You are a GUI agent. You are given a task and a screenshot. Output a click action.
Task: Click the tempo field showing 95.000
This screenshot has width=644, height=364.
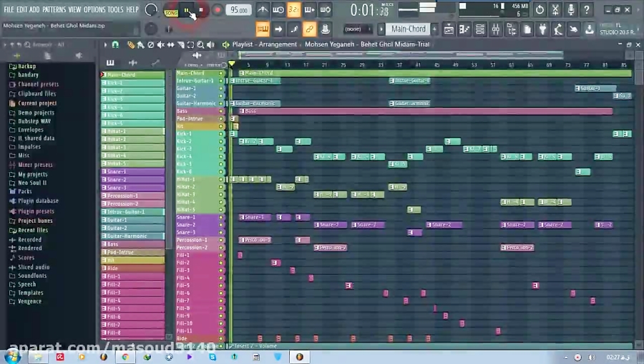238,10
